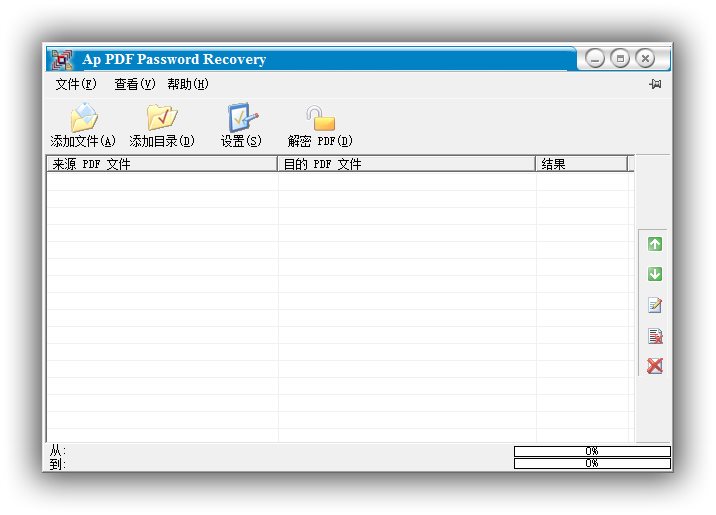
Task: Click the lower 0% progress bar
Action: point(592,463)
